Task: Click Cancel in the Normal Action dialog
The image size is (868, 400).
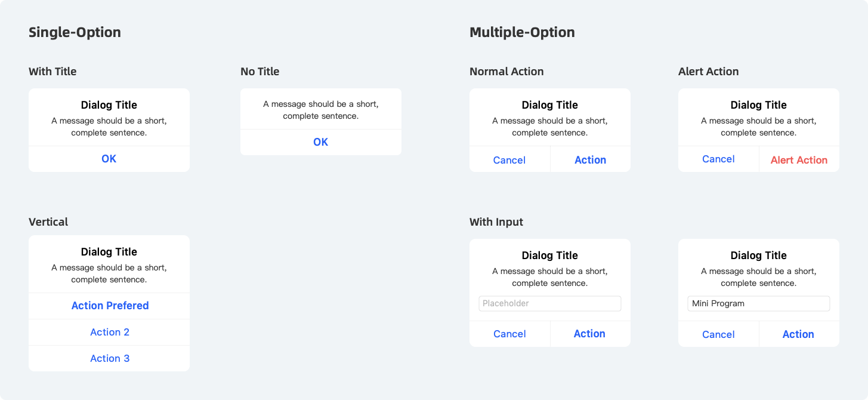Action: click(509, 160)
